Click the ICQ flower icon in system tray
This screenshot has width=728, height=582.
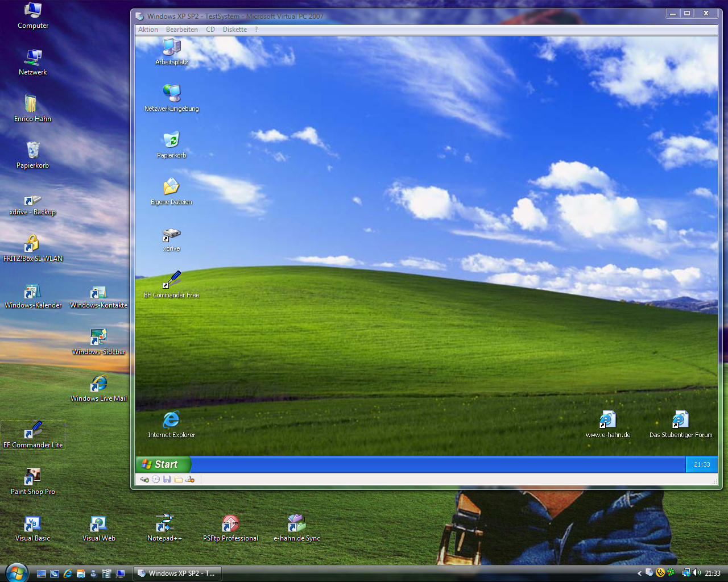671,573
